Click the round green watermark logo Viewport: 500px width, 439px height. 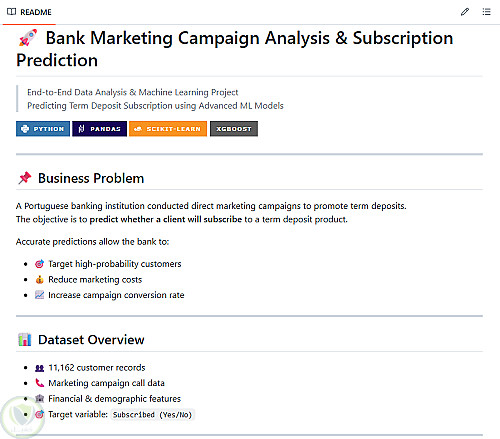[x=22, y=417]
